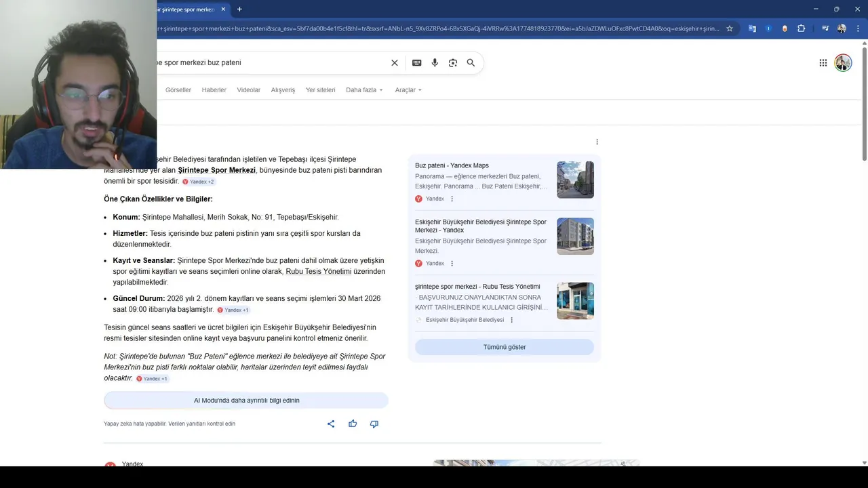Click inside the Google search input field

tap(271, 62)
